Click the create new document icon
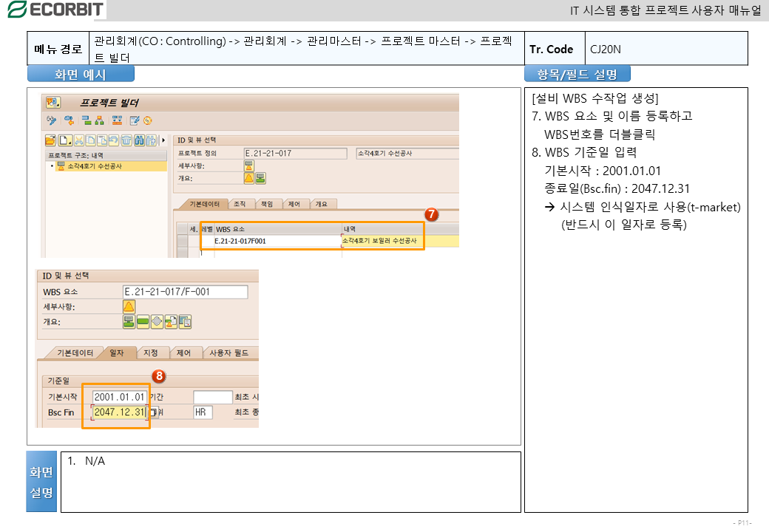Image resolution: width=769 pixels, height=532 pixels. pos(65,140)
